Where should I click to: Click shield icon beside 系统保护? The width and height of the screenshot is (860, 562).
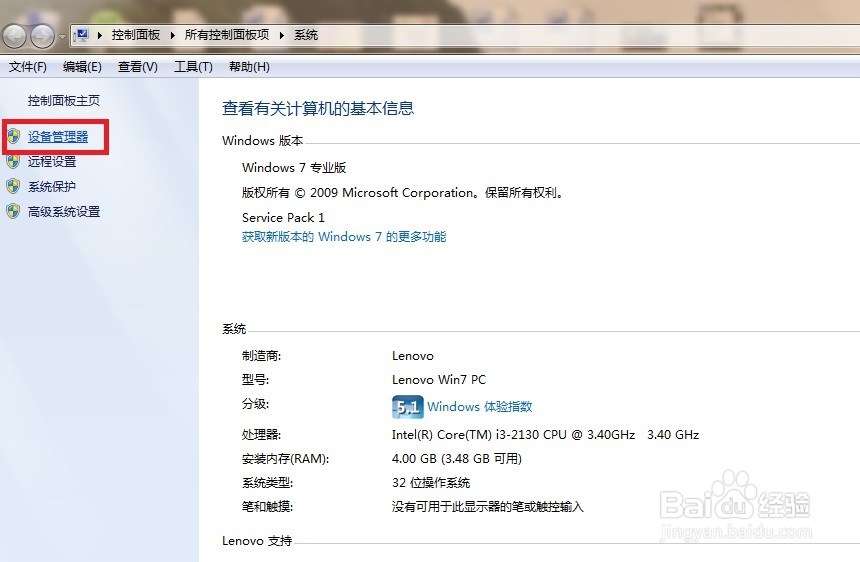(14, 186)
